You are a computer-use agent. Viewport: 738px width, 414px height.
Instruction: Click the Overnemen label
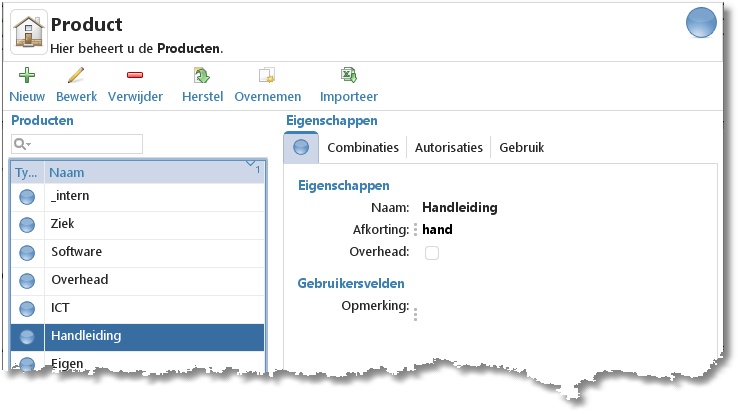[267, 96]
